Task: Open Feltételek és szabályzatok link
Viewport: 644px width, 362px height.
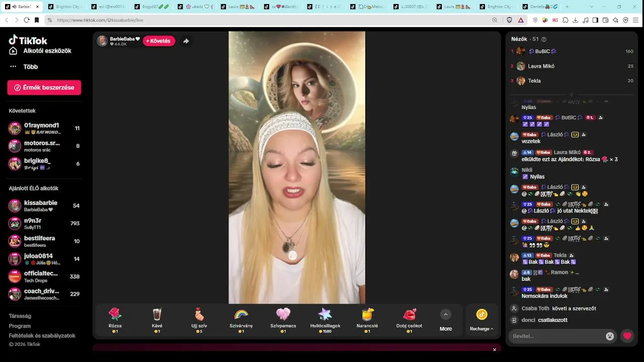Action: pos(42,335)
